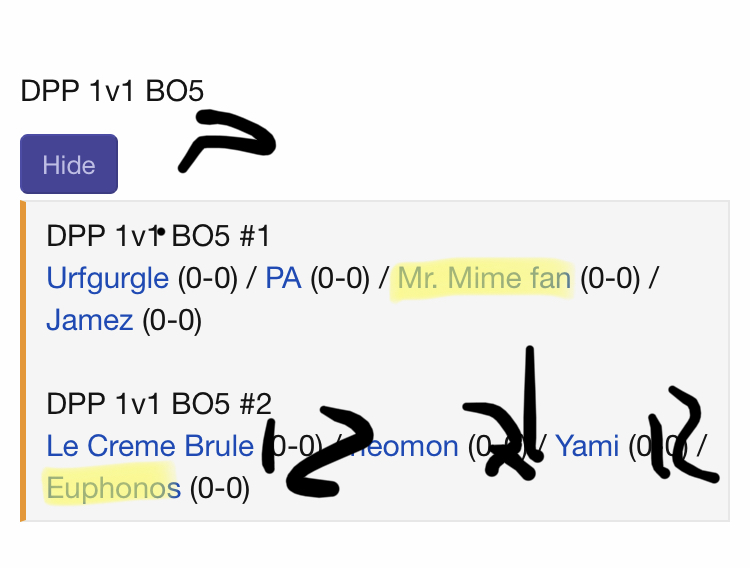Screen dimensions: 750x568
Task: Click the (0-0) record next to Urfgurgle
Action: (x=208, y=278)
